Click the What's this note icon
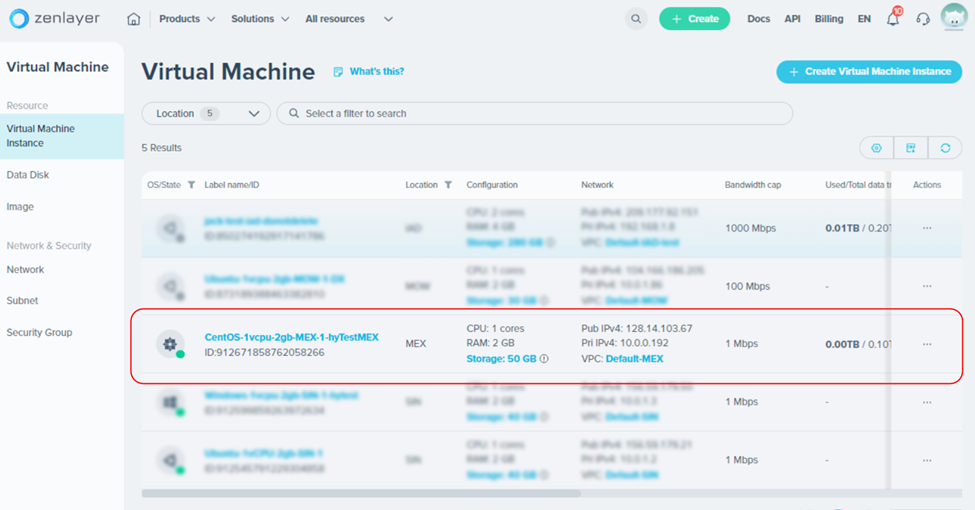Viewport: 975px width, 510px height. coord(338,72)
